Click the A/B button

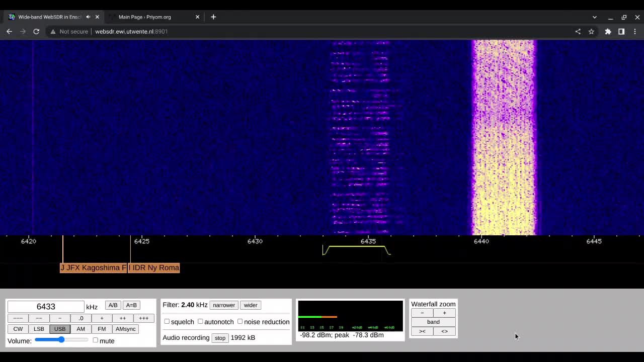(x=113, y=305)
